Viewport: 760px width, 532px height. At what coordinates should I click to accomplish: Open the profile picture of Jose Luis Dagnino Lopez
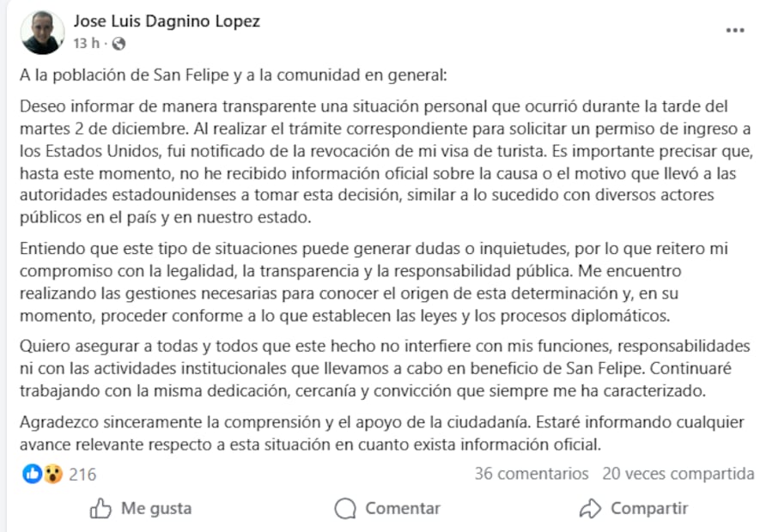(41, 29)
